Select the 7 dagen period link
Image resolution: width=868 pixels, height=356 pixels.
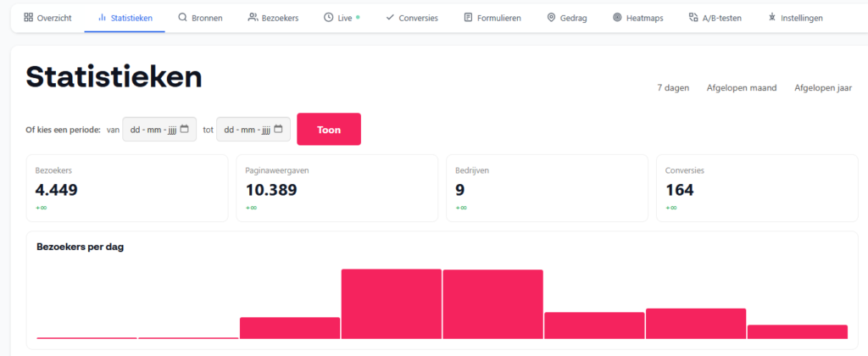(x=673, y=88)
